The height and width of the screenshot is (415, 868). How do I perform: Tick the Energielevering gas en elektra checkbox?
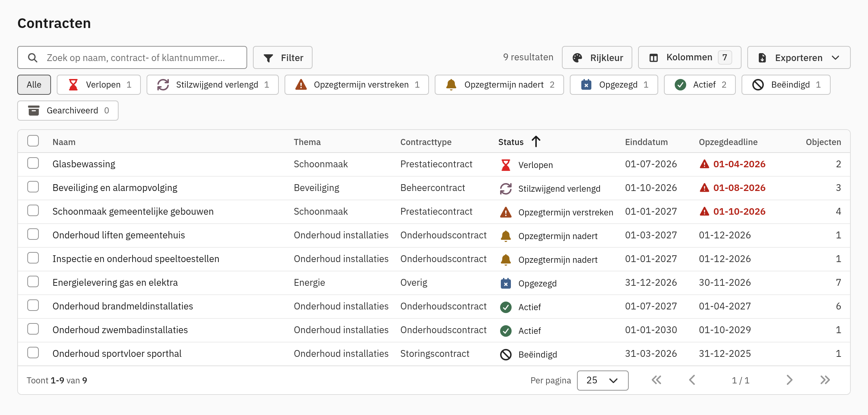[33, 281]
